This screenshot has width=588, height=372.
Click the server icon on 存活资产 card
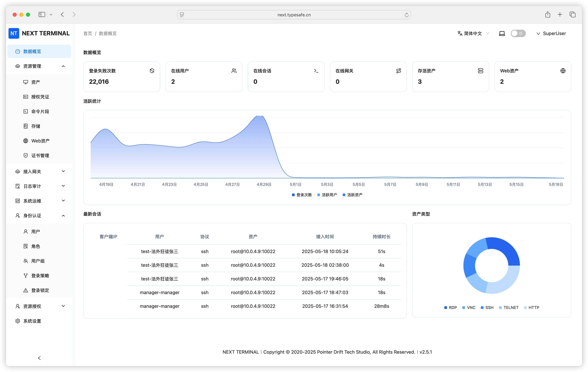pos(480,71)
